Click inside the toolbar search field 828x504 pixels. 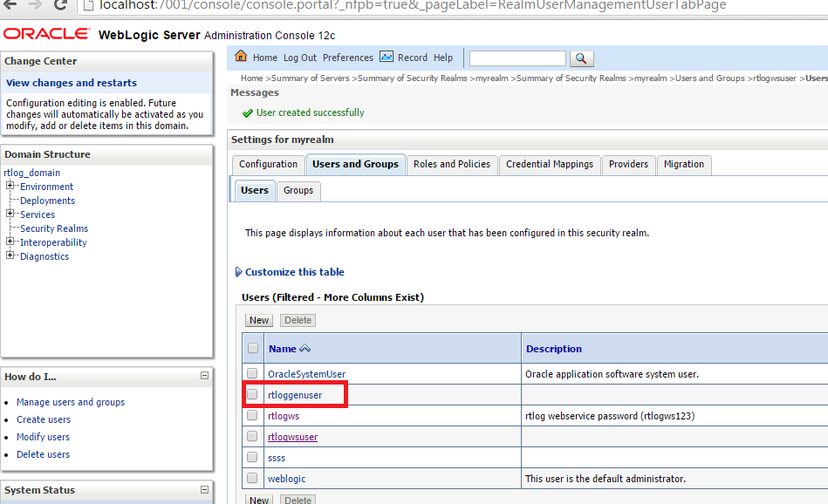[x=517, y=58]
